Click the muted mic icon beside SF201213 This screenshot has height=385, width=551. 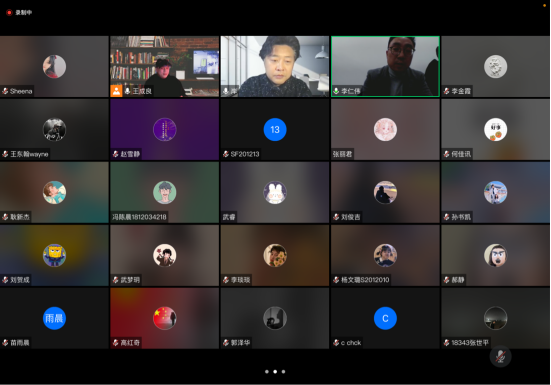click(226, 154)
